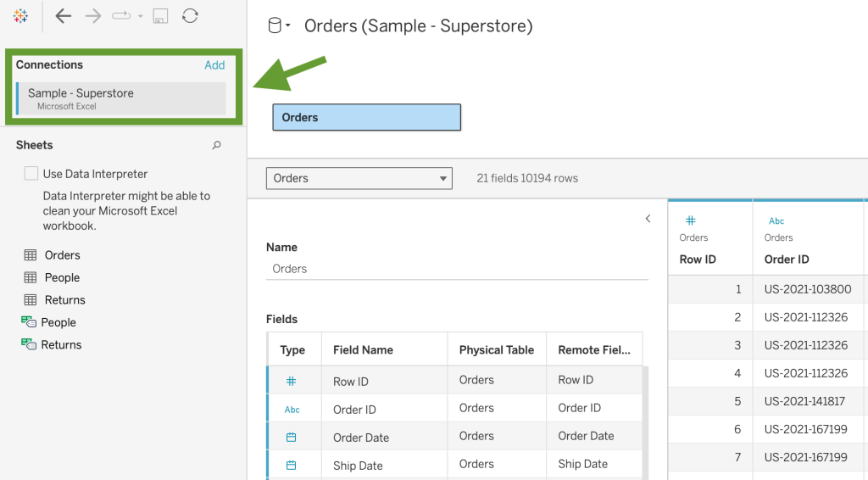Screen dimensions: 868x480
Task: Add a new connection
Action: [x=214, y=65]
